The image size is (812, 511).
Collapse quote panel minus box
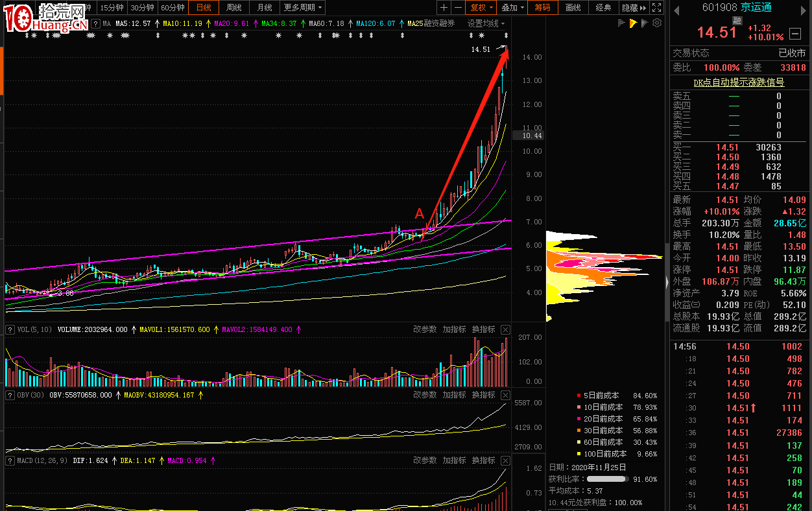tap(795, 34)
